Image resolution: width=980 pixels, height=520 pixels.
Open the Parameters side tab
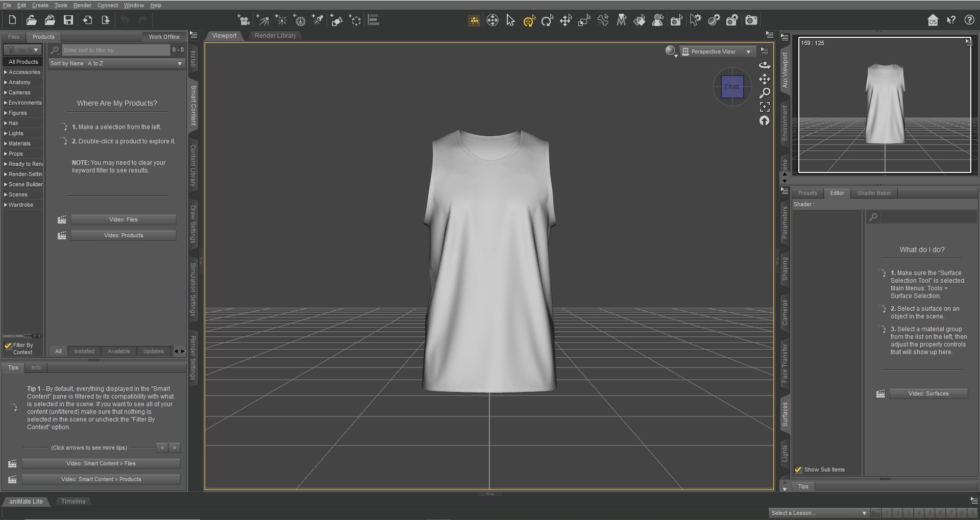point(785,222)
